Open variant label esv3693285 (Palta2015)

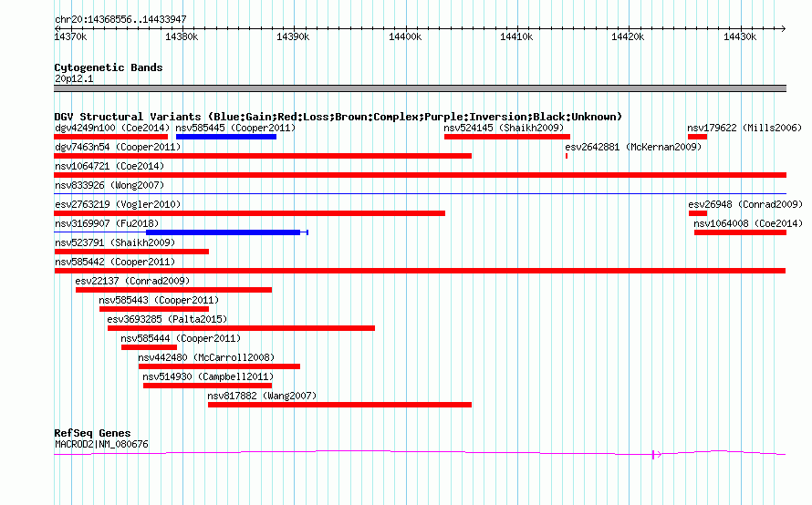(x=167, y=319)
